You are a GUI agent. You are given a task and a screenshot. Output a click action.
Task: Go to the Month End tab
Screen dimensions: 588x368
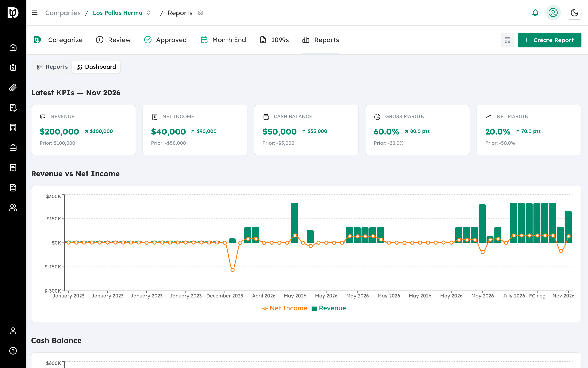pos(223,40)
